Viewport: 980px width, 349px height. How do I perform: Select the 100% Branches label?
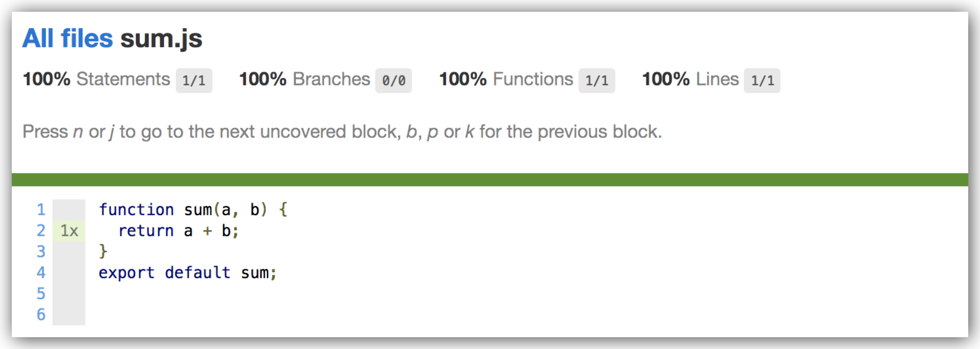coord(304,79)
